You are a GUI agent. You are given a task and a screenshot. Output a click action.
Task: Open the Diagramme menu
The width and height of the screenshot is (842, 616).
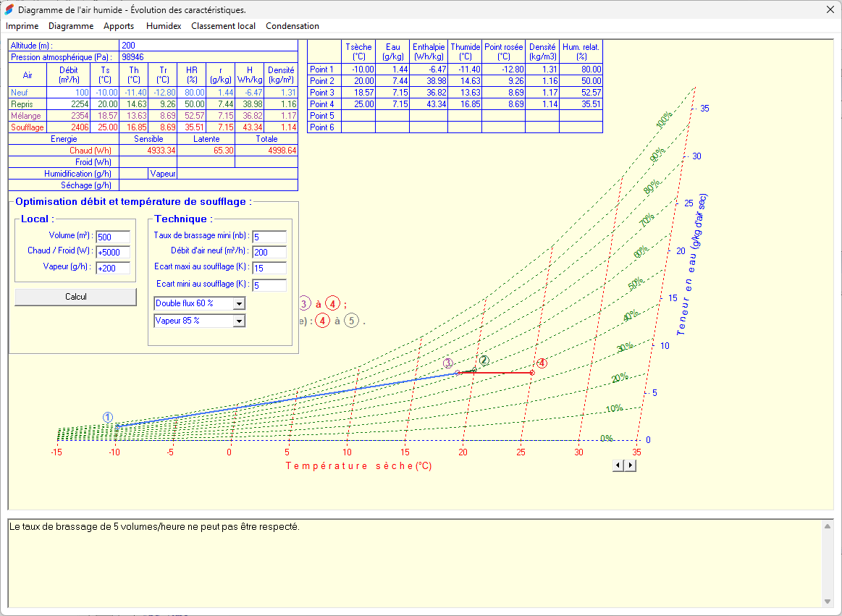(x=70, y=25)
